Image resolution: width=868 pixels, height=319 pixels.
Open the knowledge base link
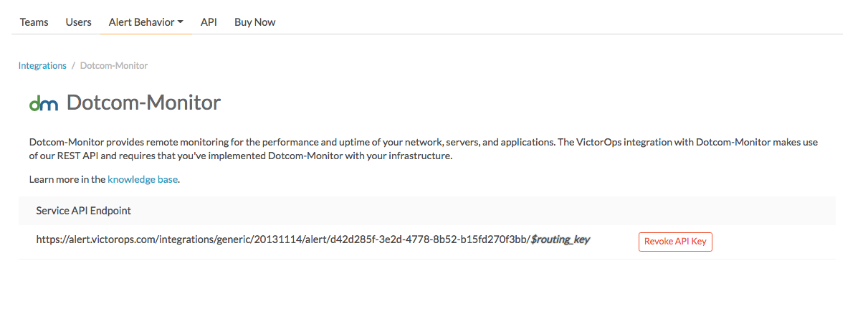[143, 179]
